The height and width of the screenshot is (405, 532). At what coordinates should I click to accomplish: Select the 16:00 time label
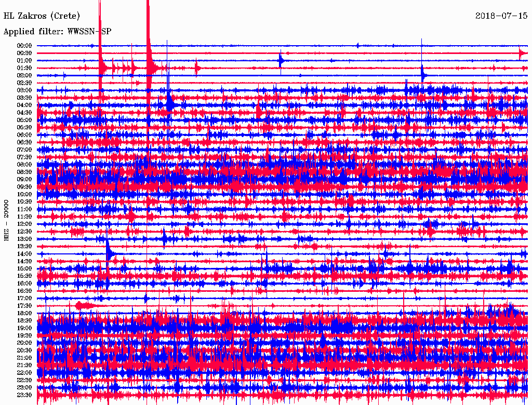point(24,283)
